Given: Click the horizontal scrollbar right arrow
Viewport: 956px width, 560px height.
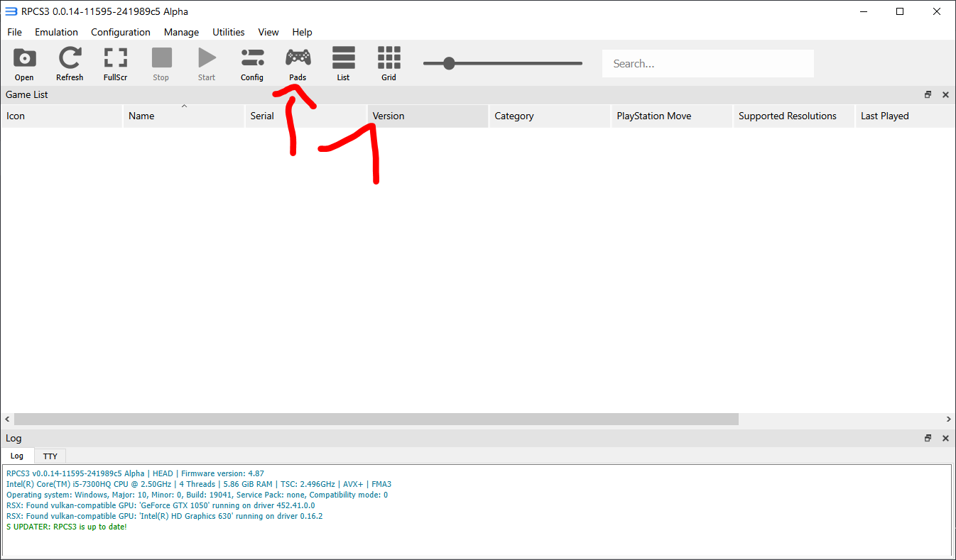Looking at the screenshot, I should click(x=948, y=419).
